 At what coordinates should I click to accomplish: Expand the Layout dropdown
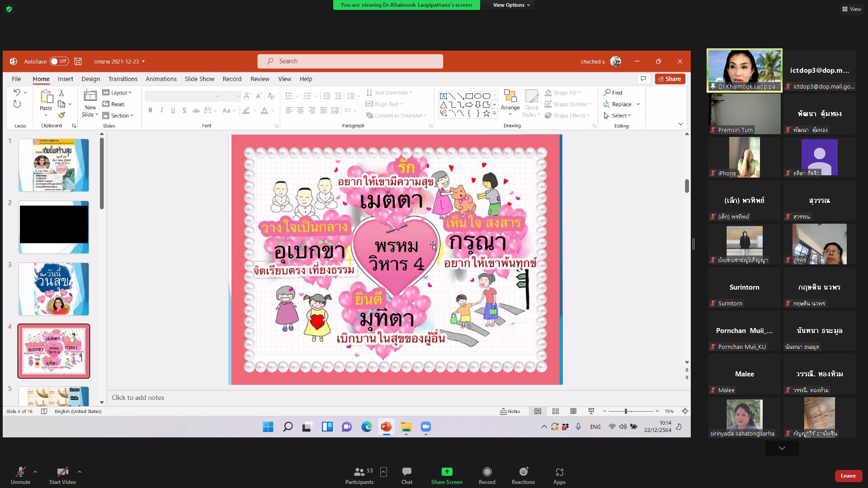click(118, 93)
